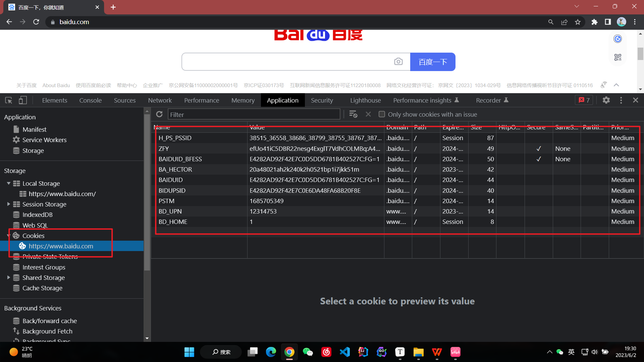Refresh the cookies table

click(159, 114)
